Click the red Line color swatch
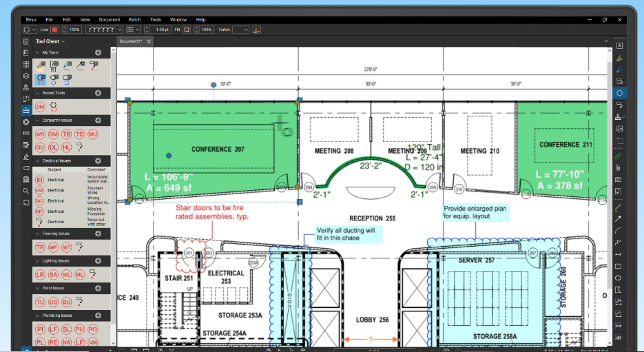 (54, 30)
